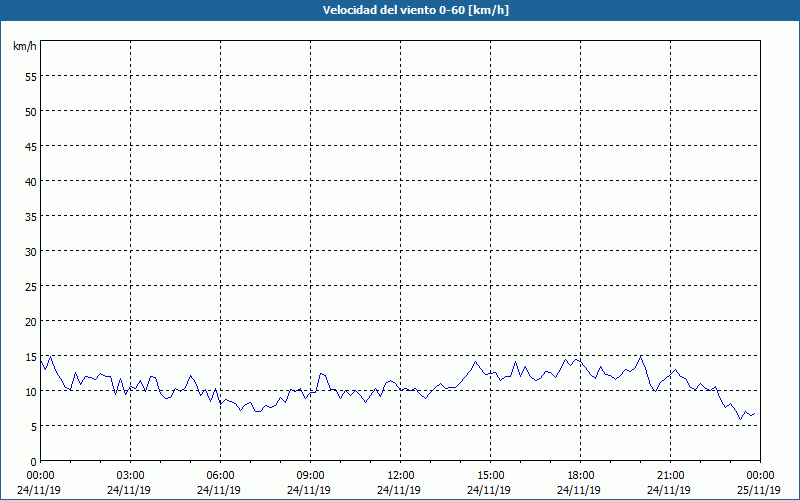The height and width of the screenshot is (500, 800).
Task: Click the 18:00 time label on x-axis
Action: (x=581, y=476)
